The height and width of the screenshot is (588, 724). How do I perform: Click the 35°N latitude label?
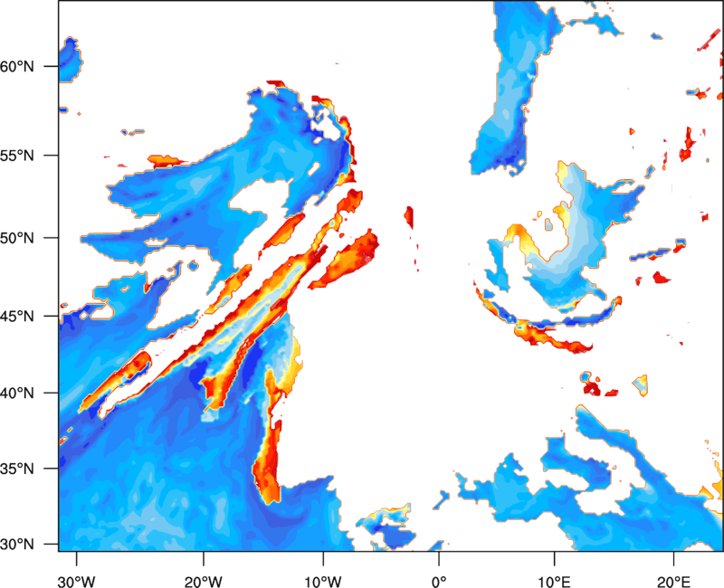(17, 469)
